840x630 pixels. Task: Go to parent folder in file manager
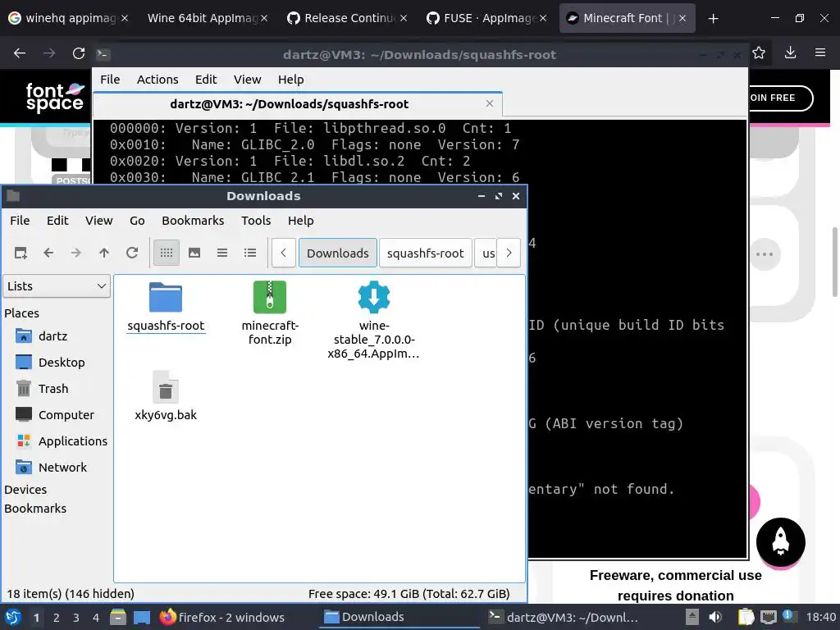coord(104,253)
